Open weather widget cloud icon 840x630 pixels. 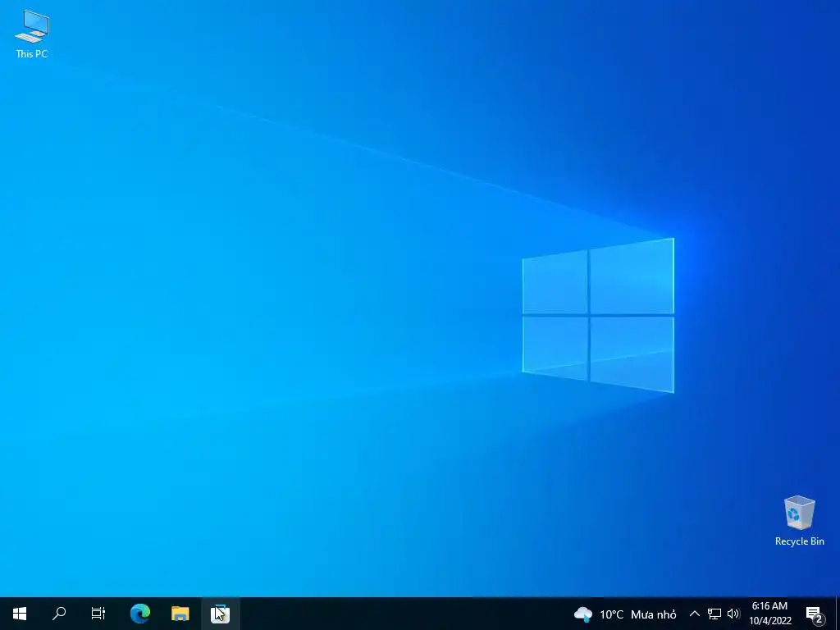[x=583, y=614]
